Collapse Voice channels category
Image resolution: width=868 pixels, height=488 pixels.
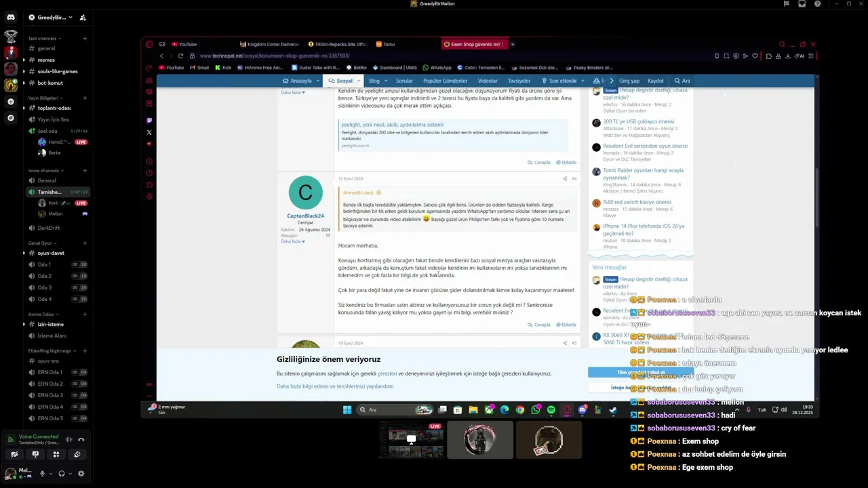point(45,171)
